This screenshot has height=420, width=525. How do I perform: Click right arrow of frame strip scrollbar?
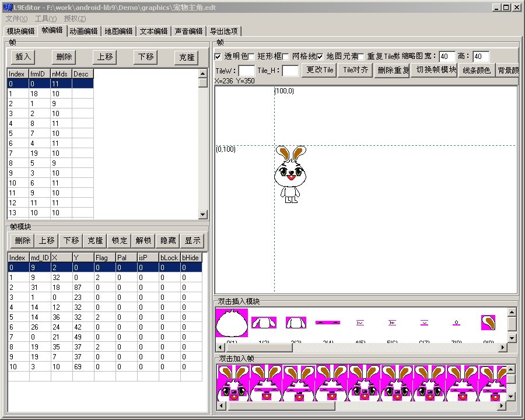pos(501,405)
